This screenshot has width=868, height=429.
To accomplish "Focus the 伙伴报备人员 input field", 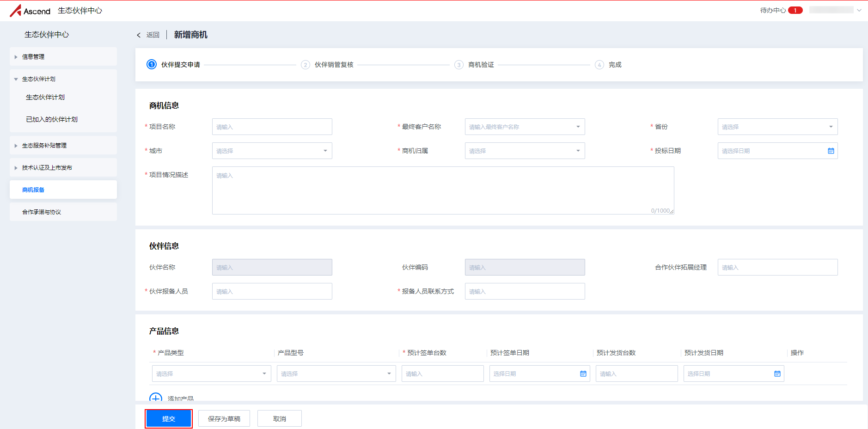I will point(272,291).
